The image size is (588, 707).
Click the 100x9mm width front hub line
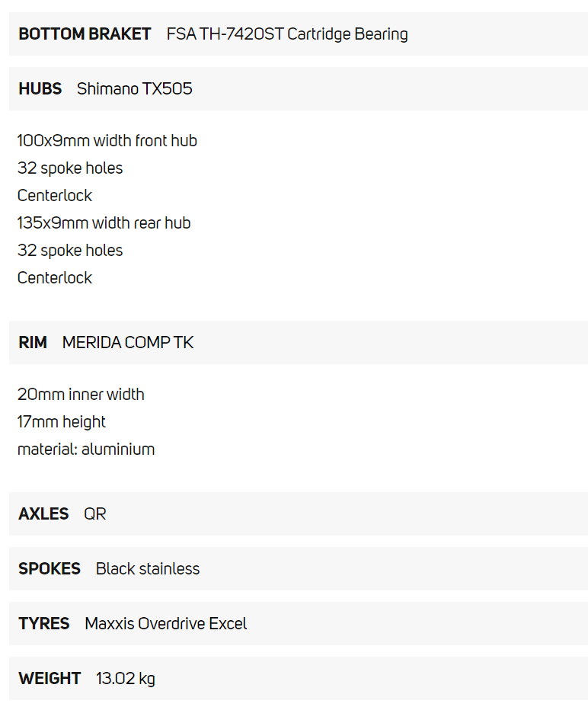[x=107, y=141]
